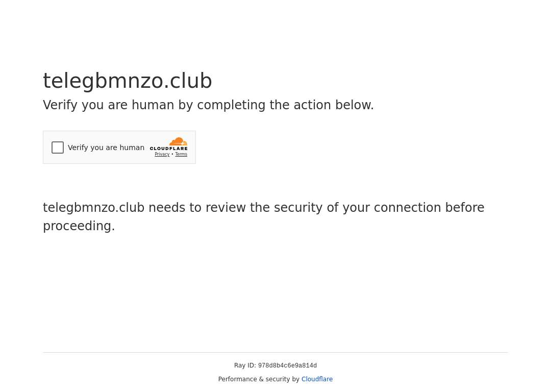Click the large telegbmnzo.club page heading
The height and width of the screenshot is (392, 551).
[x=128, y=81]
